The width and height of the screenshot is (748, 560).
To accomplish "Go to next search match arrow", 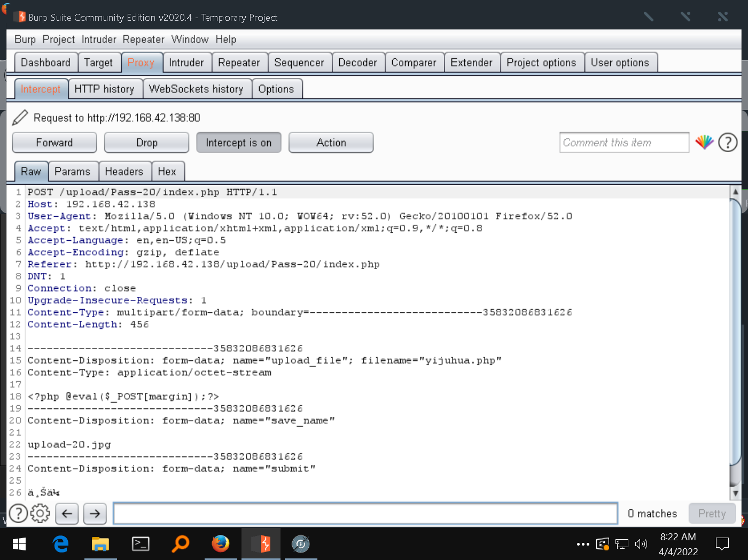I will pyautogui.click(x=95, y=514).
